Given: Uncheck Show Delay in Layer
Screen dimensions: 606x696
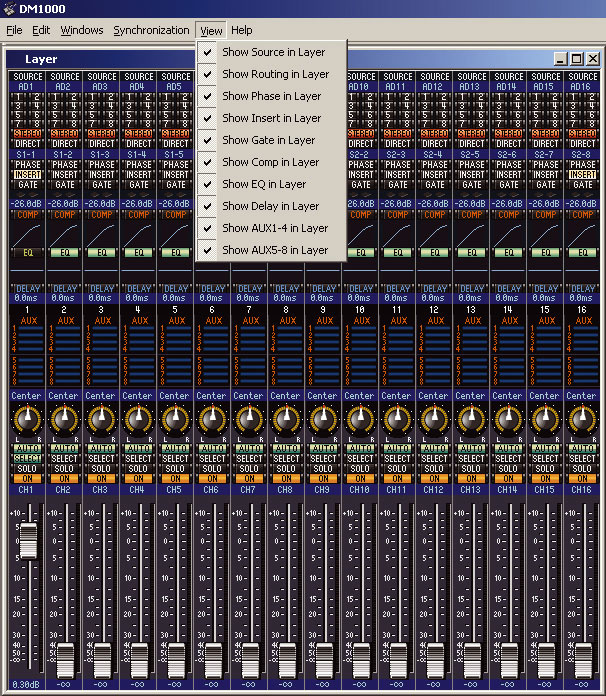Looking at the screenshot, I should 271,206.
